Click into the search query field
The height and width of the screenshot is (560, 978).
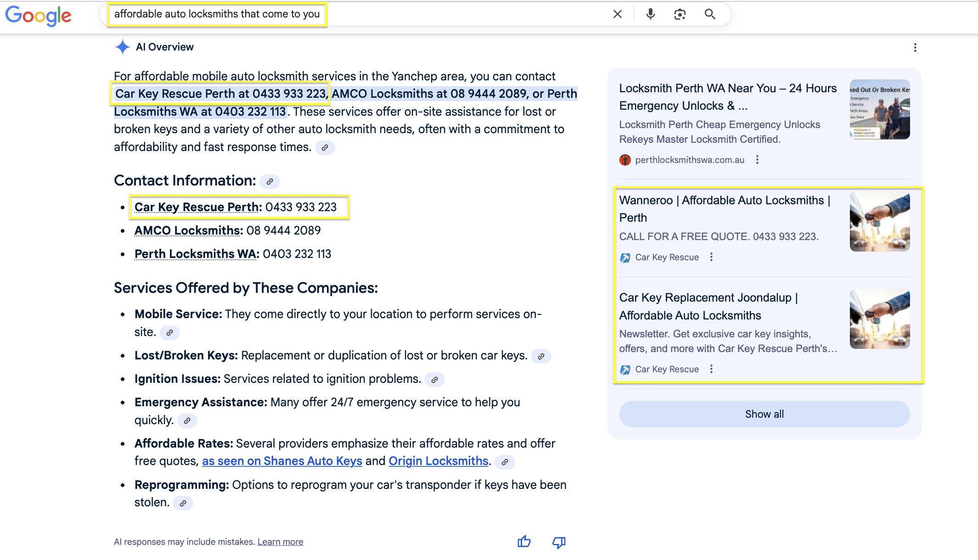(217, 14)
